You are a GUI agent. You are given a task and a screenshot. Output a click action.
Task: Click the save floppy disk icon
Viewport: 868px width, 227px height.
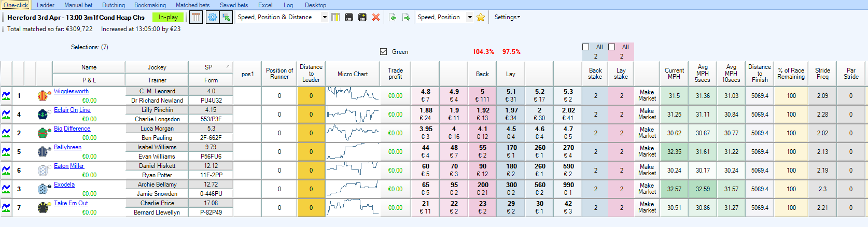pyautogui.click(x=349, y=17)
